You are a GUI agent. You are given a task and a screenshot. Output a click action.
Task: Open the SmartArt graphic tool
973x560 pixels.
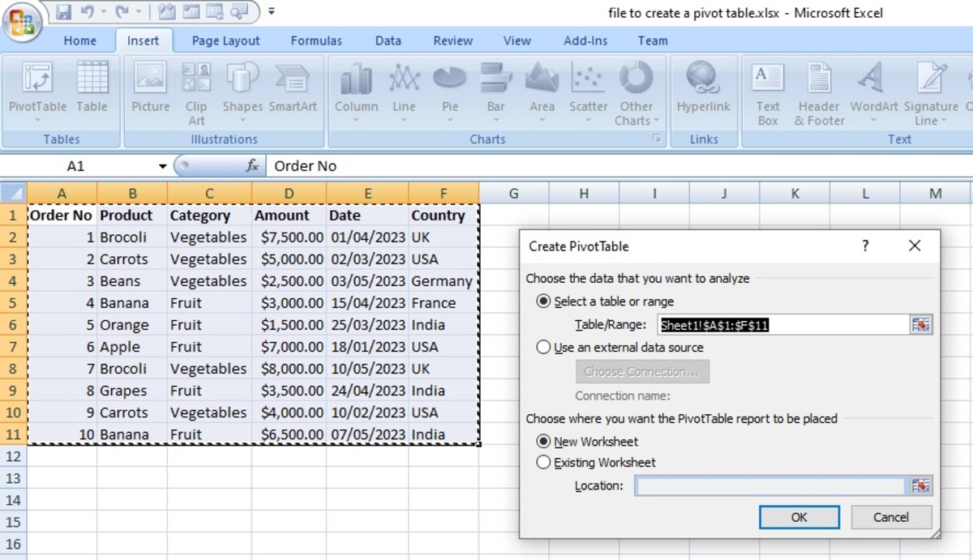coord(292,79)
